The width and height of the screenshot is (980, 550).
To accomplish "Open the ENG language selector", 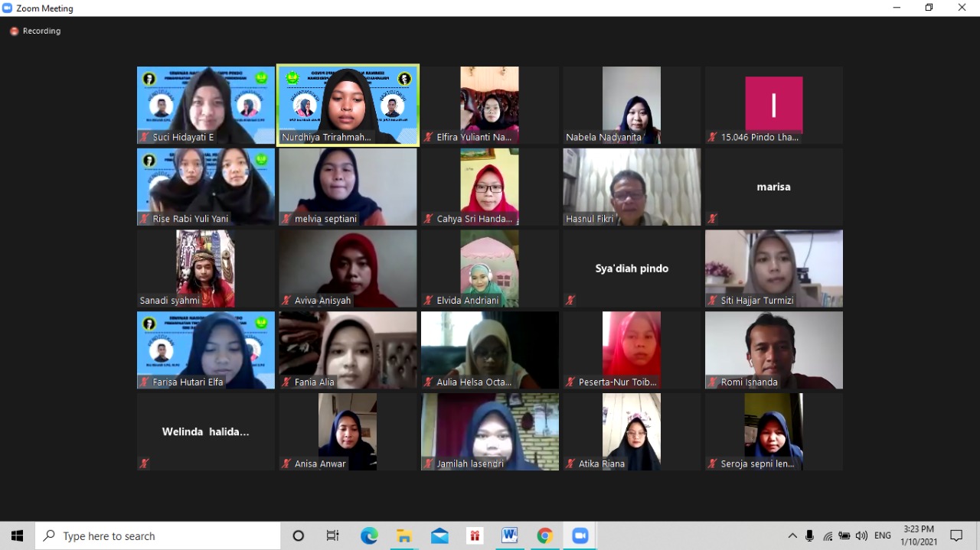I will coord(882,535).
